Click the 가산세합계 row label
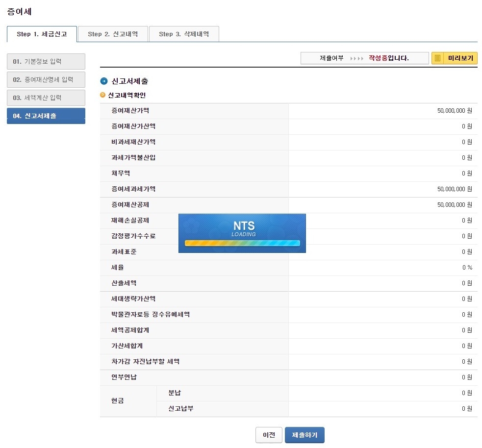 click(127, 346)
